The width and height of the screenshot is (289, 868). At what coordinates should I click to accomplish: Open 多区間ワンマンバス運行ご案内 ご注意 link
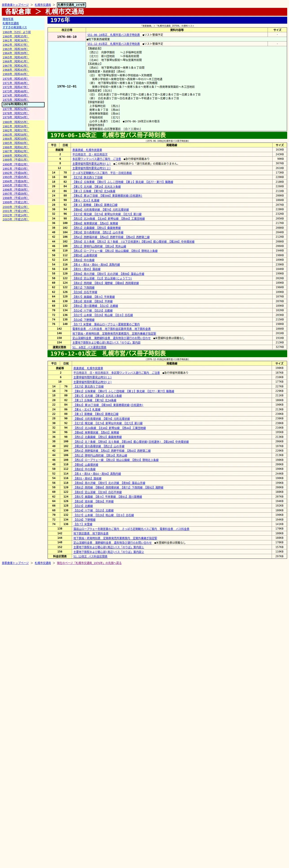tap(97, 159)
